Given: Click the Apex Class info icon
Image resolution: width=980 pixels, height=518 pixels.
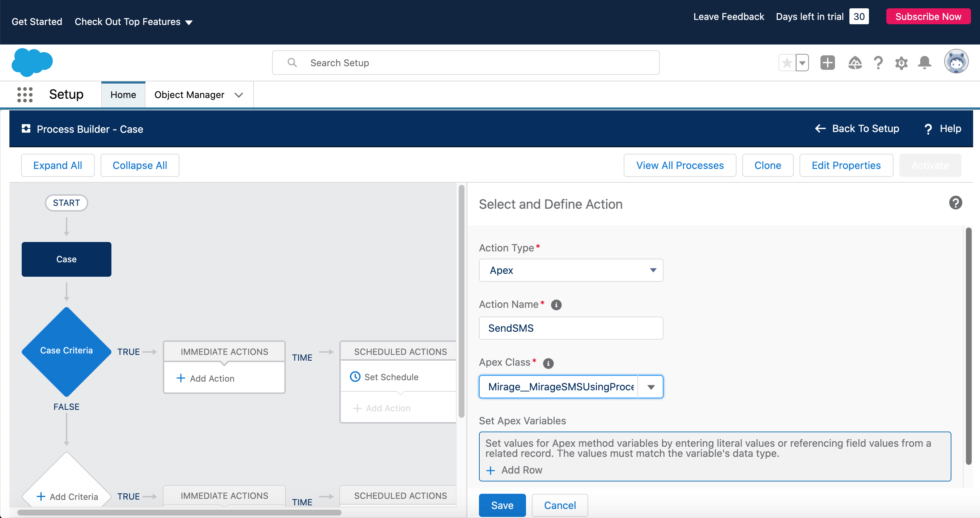Looking at the screenshot, I should tap(548, 363).
